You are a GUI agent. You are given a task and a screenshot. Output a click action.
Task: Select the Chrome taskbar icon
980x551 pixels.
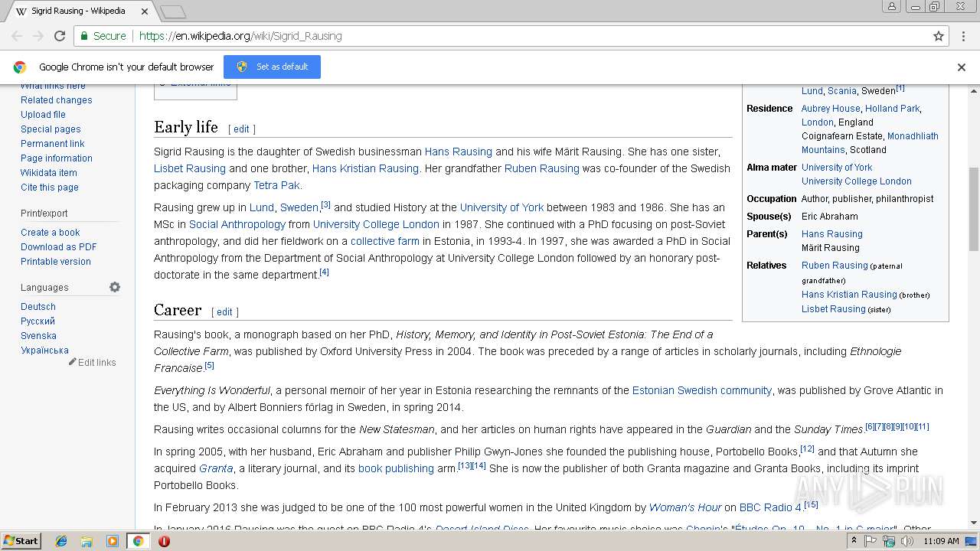(138, 541)
